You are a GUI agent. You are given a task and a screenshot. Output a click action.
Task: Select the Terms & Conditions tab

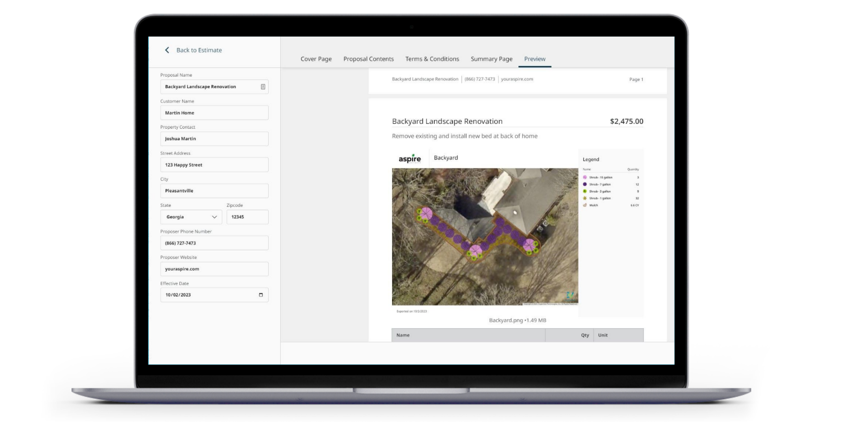[x=432, y=59]
